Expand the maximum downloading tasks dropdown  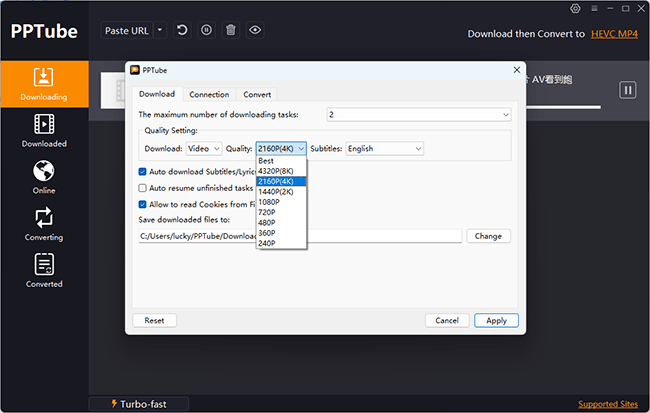click(418, 115)
